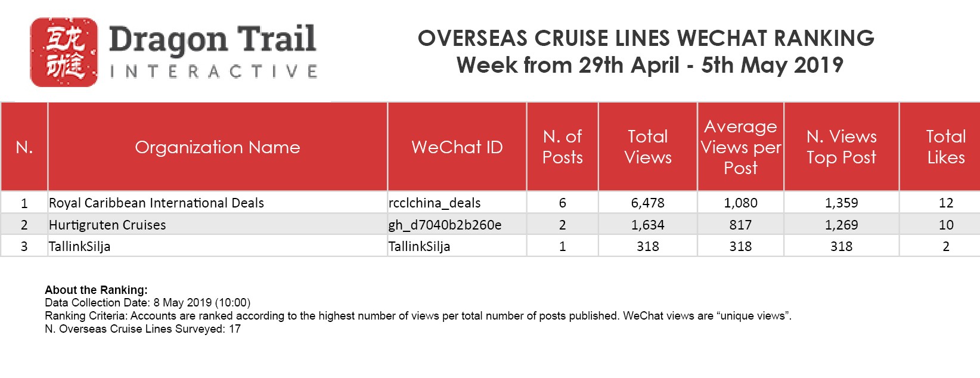
Task: Select the Data Collection Date line
Action: 147,303
